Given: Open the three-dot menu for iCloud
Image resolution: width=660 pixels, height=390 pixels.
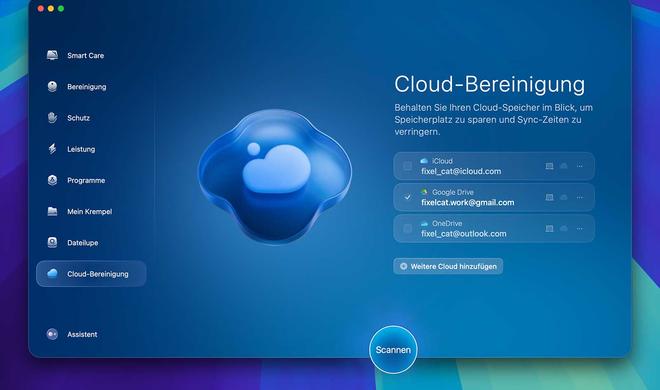Looking at the screenshot, I should pos(580,166).
